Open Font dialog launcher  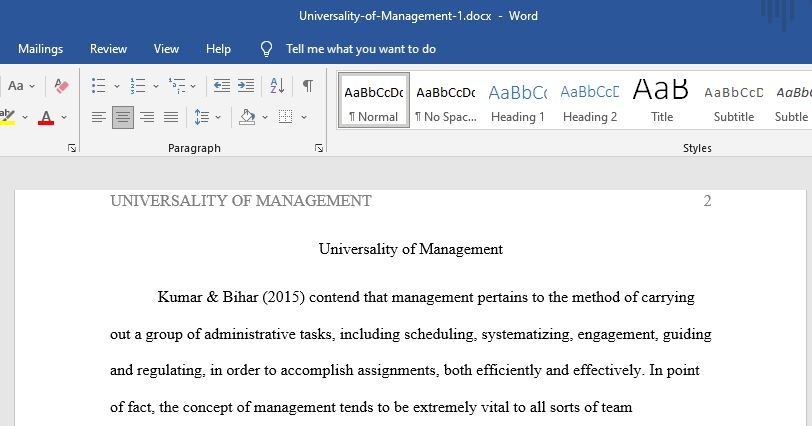point(72,148)
